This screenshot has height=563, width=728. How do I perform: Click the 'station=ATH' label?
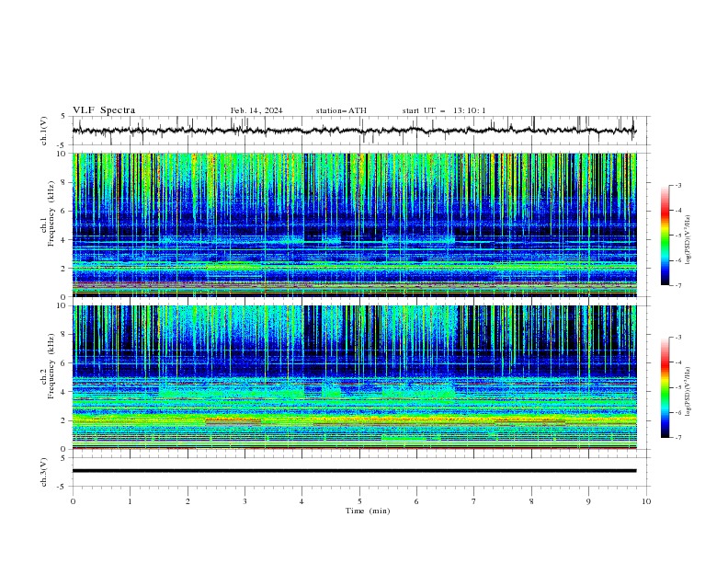coord(341,110)
